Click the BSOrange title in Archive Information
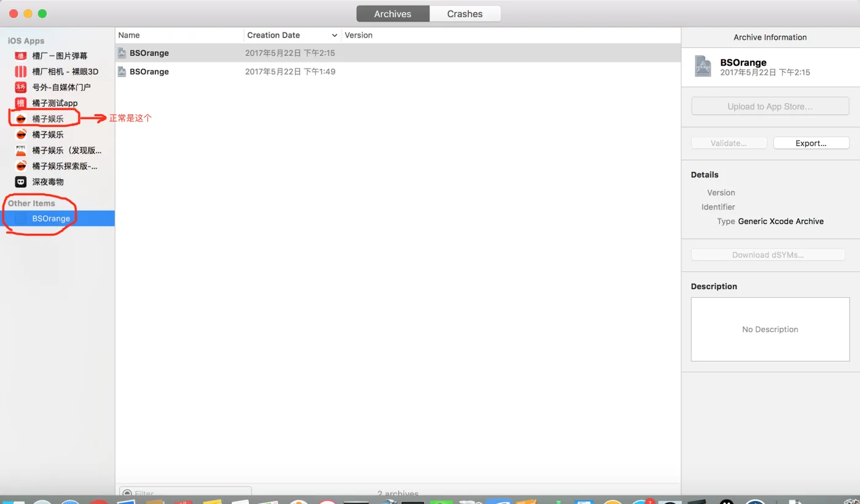The width and height of the screenshot is (860, 504). coord(743,63)
